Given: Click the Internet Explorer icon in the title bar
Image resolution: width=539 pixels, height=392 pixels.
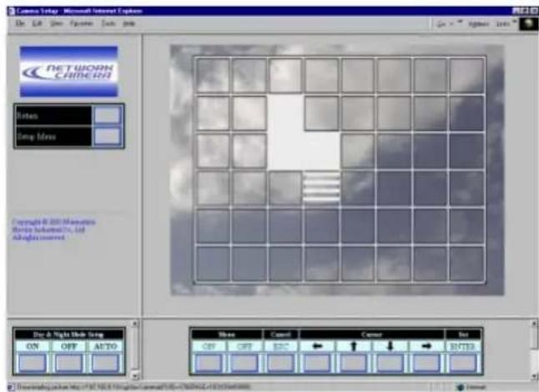Looking at the screenshot, I should [x=12, y=11].
